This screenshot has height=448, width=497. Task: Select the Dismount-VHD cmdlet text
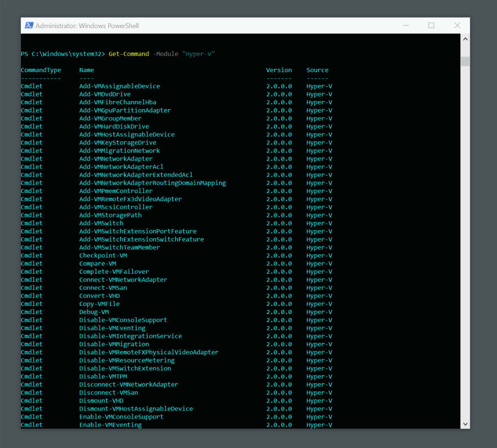click(x=101, y=400)
